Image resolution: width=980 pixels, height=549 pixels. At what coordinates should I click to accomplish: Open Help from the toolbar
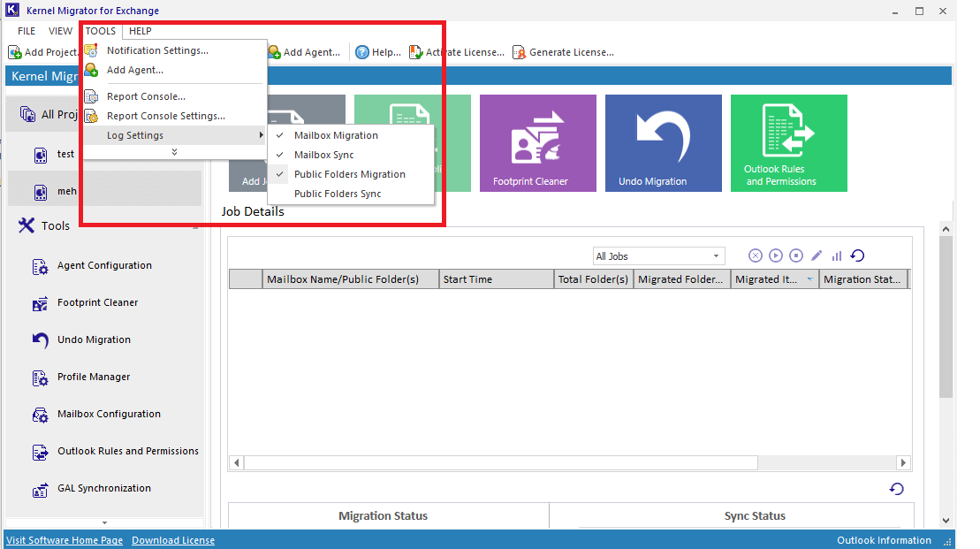pyautogui.click(x=378, y=52)
